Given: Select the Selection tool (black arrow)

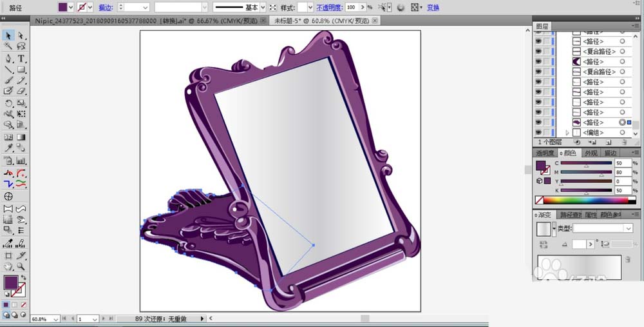Looking at the screenshot, I should pos(8,35).
